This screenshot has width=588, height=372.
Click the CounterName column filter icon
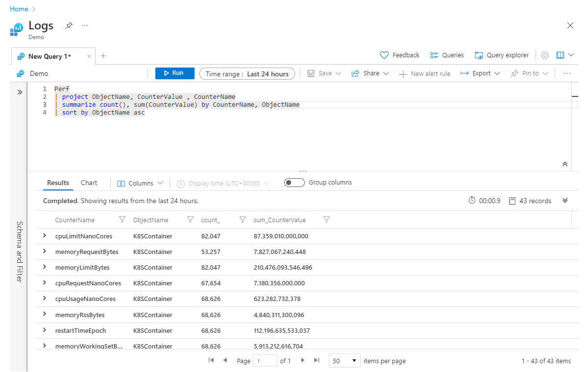click(x=122, y=220)
